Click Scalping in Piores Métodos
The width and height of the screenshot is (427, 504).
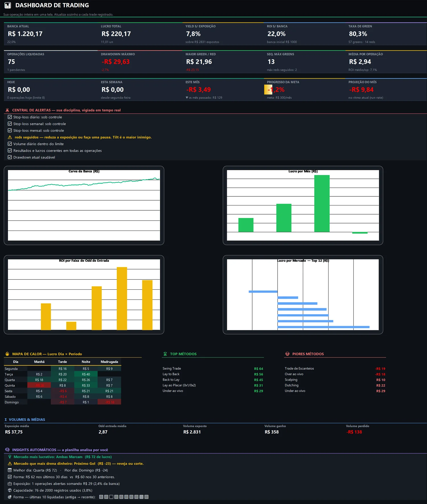(291, 380)
